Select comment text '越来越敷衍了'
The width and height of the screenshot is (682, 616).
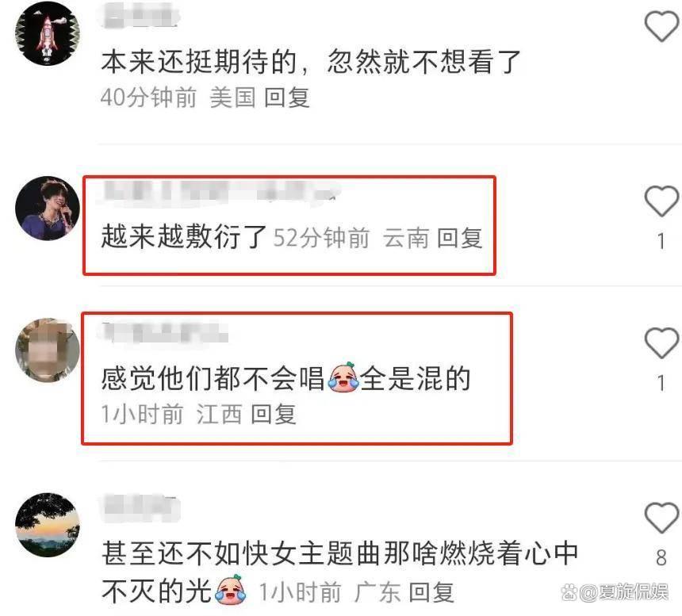point(183,237)
